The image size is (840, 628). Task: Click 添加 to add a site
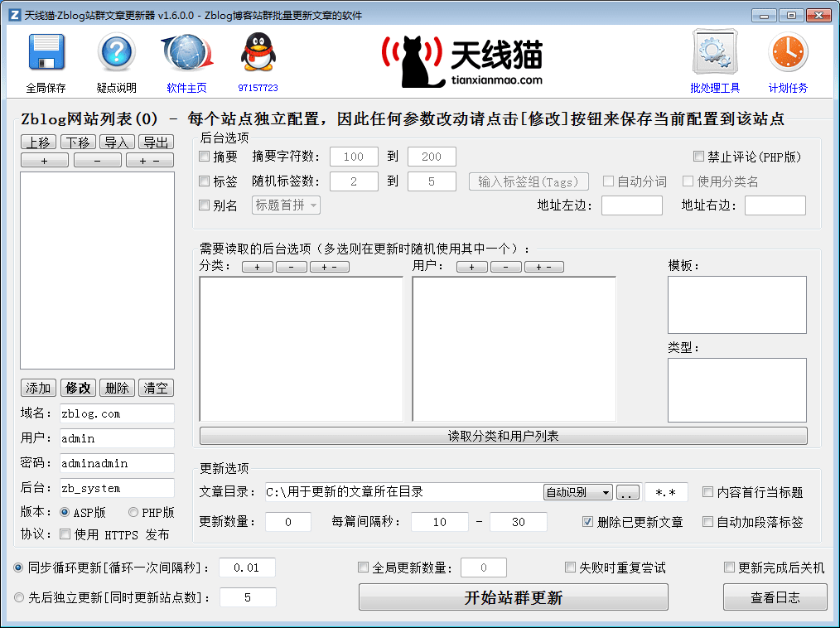tap(38, 388)
